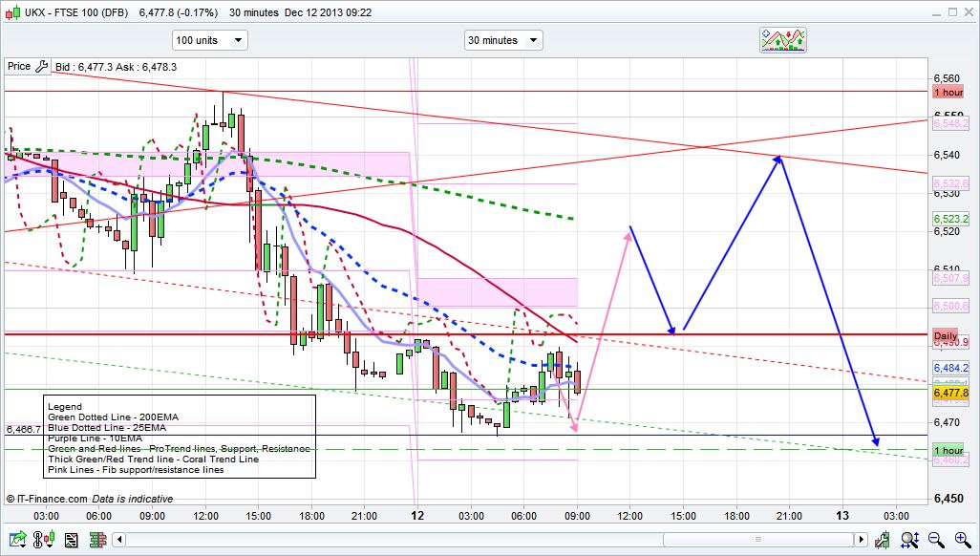Open the indicators and trading systems icon

pos(783,39)
